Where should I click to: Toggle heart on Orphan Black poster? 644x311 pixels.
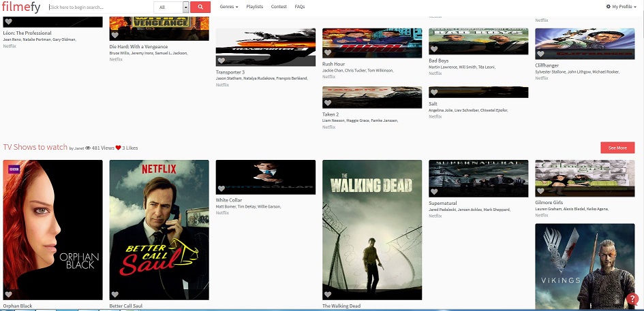tap(8, 294)
